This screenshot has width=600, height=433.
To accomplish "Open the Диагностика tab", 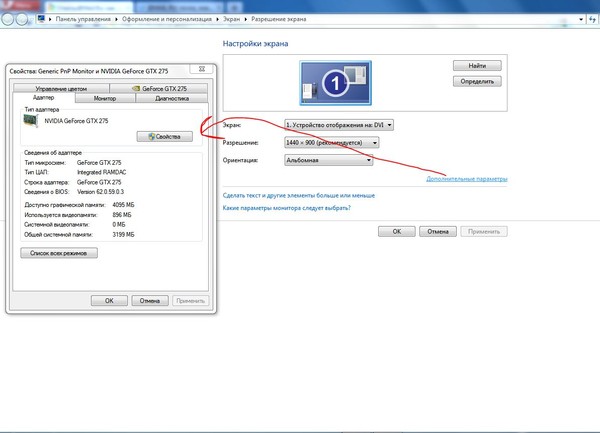I will point(172,98).
